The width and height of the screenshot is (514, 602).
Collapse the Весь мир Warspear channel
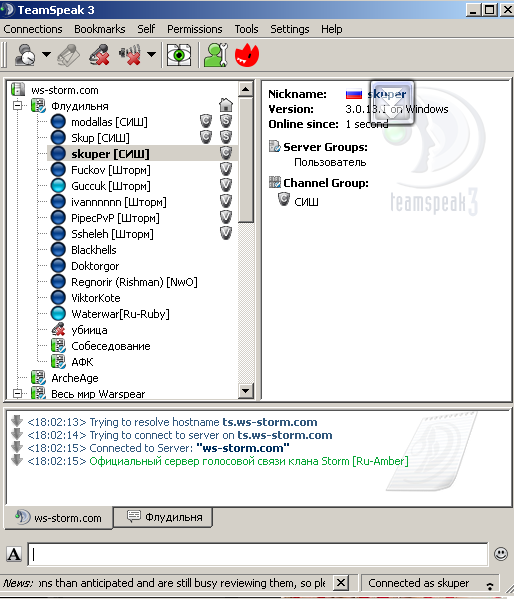(17, 394)
